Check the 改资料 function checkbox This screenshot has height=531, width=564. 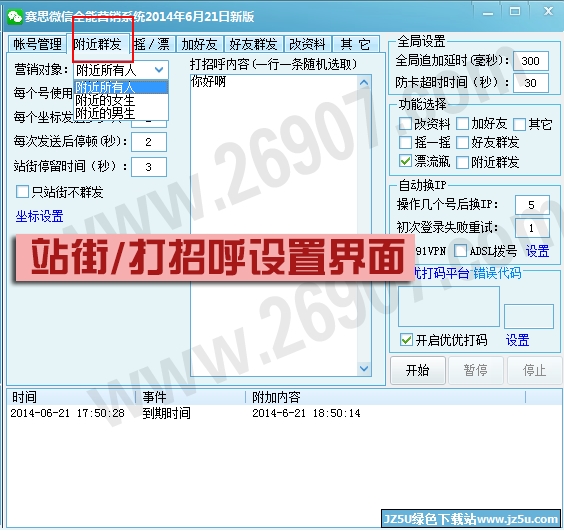(405, 124)
